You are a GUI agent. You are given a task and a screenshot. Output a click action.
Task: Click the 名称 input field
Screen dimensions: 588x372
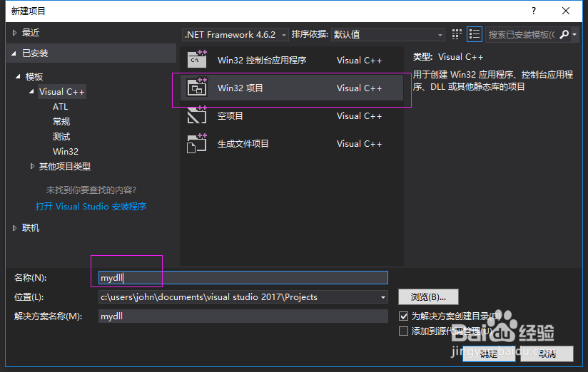pyautogui.click(x=243, y=278)
